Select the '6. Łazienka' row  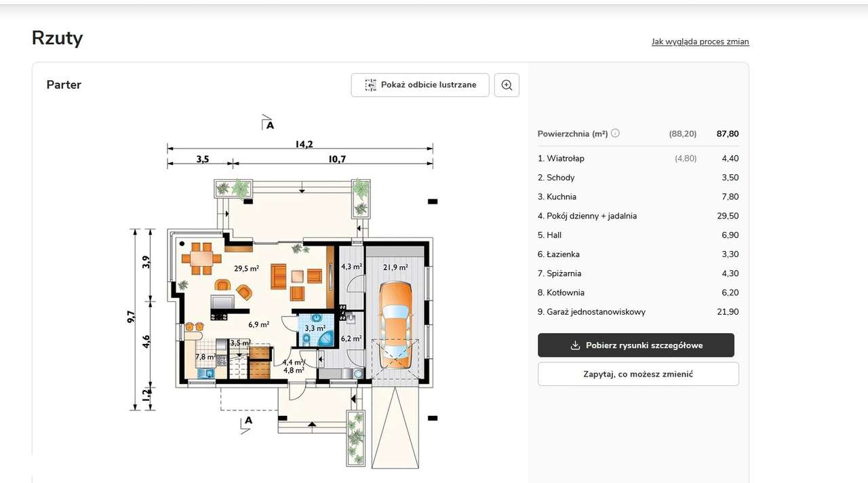coord(638,254)
